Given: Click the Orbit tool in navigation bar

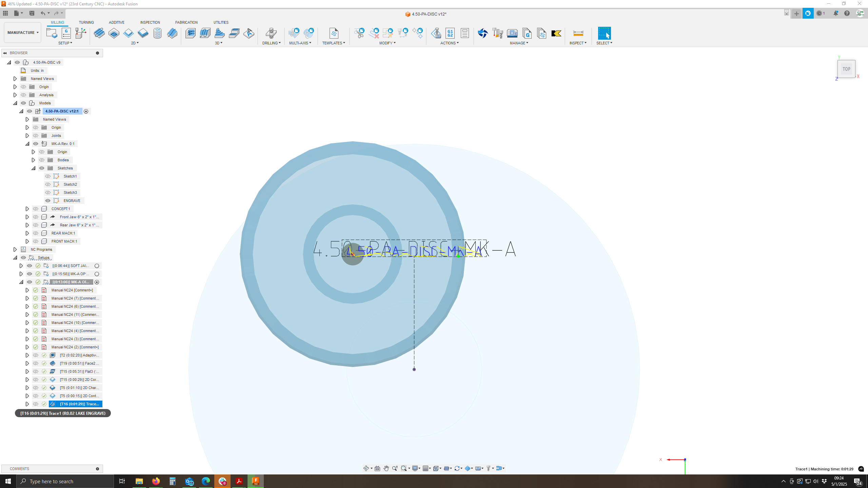Looking at the screenshot, I should click(x=366, y=468).
